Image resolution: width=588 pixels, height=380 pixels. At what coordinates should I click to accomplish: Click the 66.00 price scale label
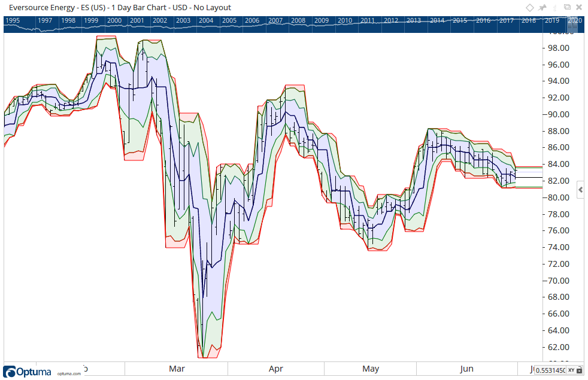[x=559, y=314]
